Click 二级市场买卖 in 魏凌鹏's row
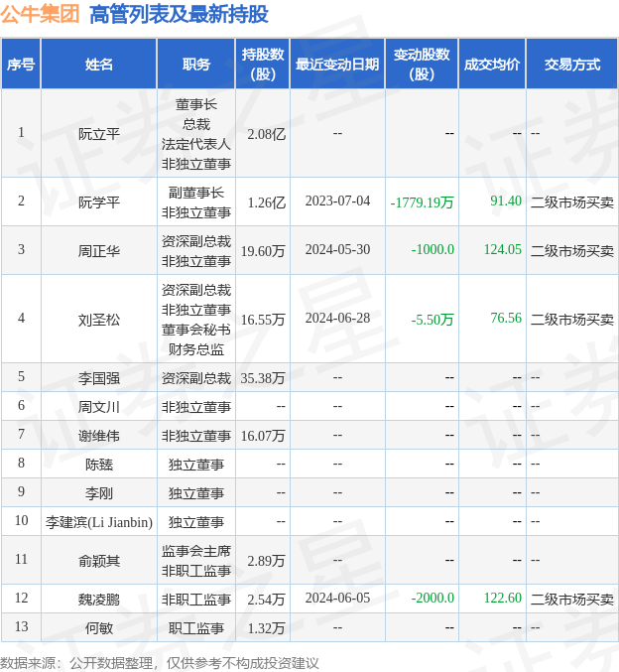The width and height of the screenshot is (619, 672). (572, 600)
